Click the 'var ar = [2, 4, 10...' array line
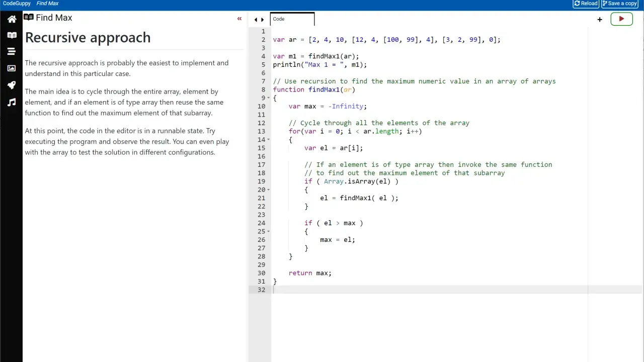This screenshot has width=644, height=362. [386, 40]
